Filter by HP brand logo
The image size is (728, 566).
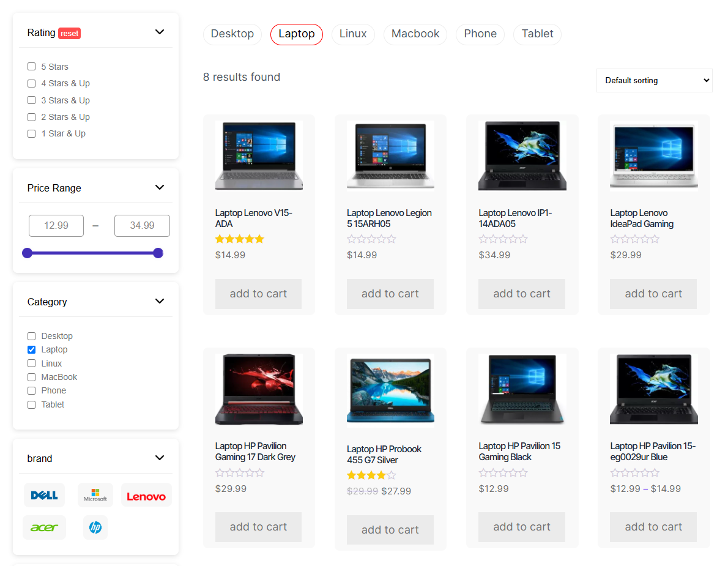95,527
